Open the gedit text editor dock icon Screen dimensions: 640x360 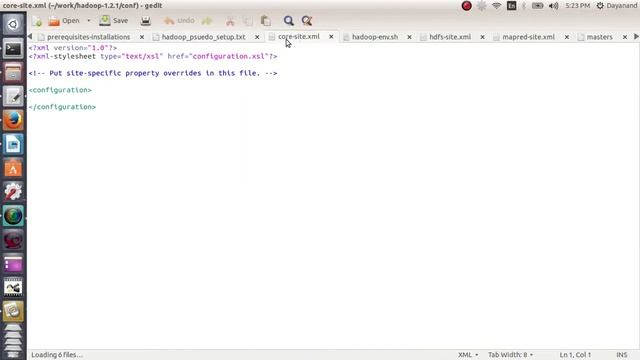13,97
